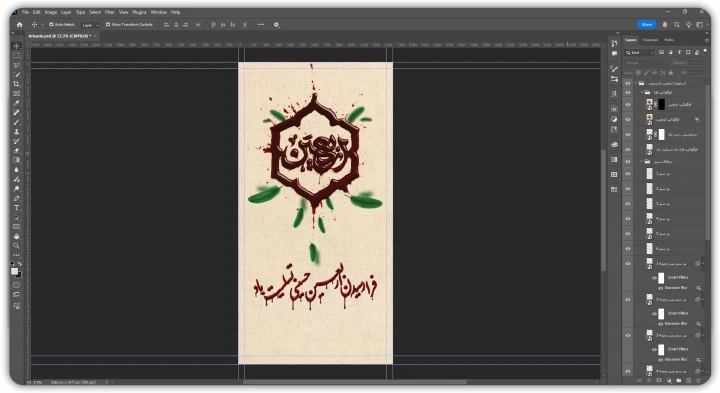Select the Pen tool
Image resolution: width=720 pixels, height=393 pixels.
(17, 198)
